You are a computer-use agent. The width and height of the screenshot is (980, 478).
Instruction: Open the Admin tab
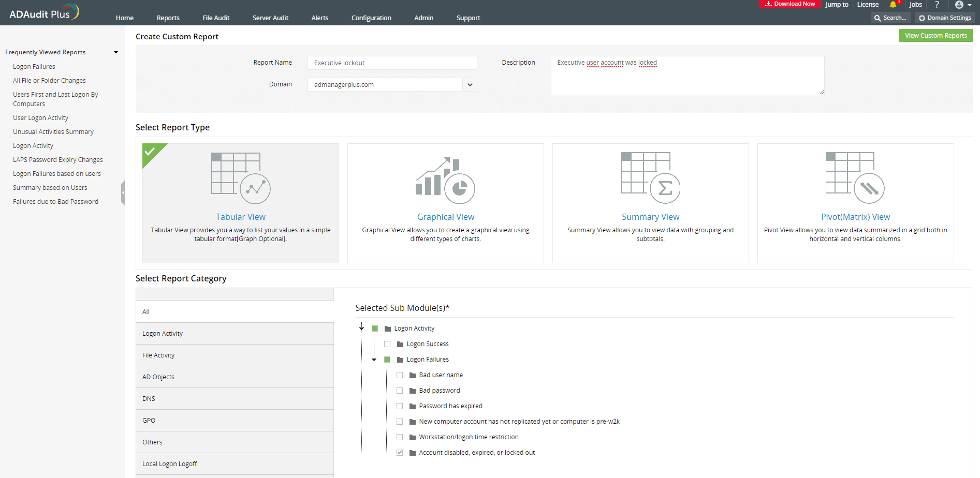pyautogui.click(x=424, y=18)
